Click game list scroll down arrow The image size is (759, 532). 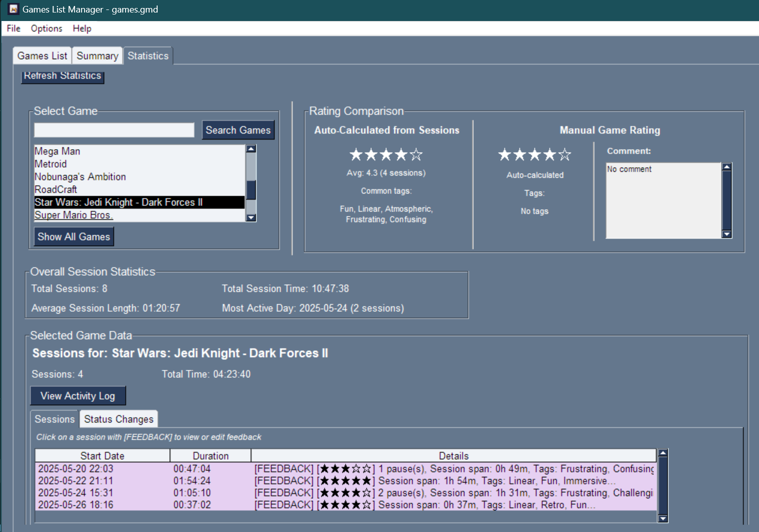click(251, 218)
